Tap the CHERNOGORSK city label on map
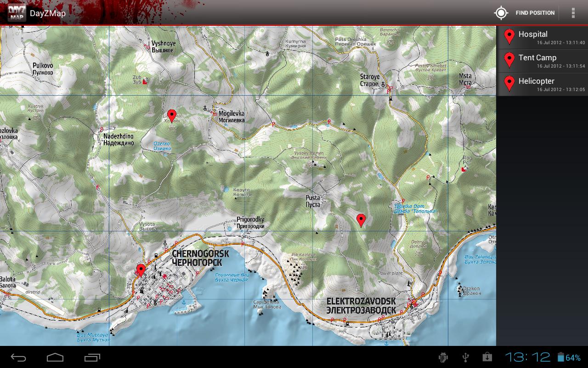 coord(199,258)
